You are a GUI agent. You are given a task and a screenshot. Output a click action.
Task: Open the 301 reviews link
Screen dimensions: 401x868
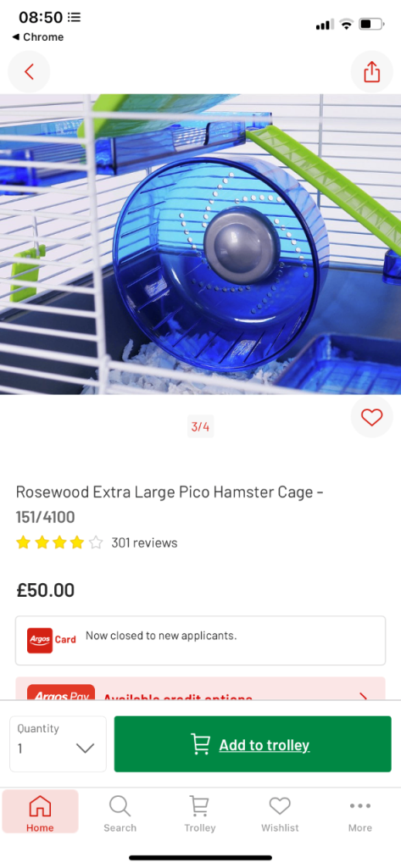145,542
